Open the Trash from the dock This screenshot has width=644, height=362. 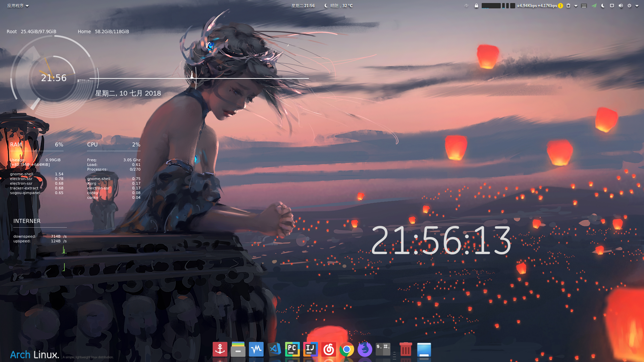[x=406, y=350]
